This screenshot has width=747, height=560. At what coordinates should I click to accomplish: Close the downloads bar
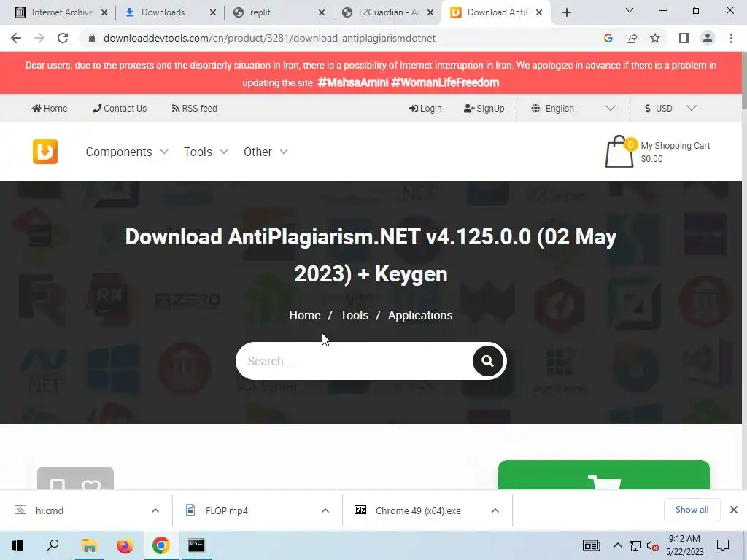click(x=734, y=510)
